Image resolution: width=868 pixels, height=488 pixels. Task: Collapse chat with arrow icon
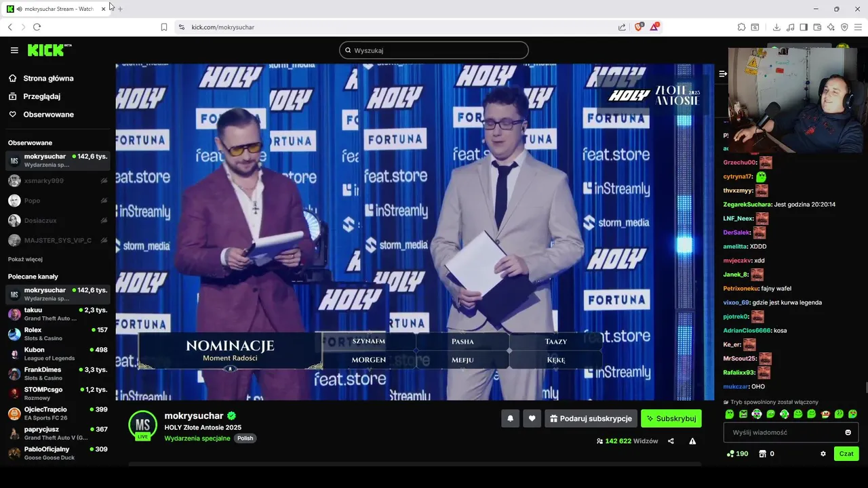[723, 74]
